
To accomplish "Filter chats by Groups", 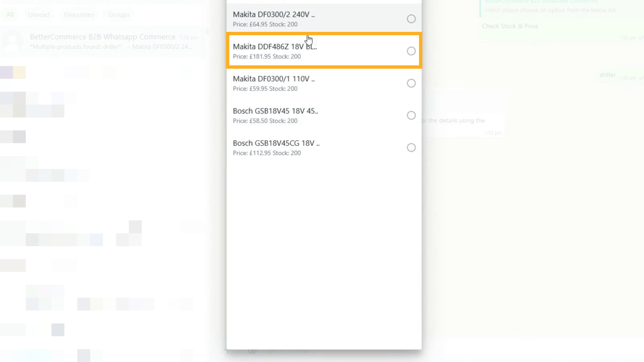I will pyautogui.click(x=119, y=15).
